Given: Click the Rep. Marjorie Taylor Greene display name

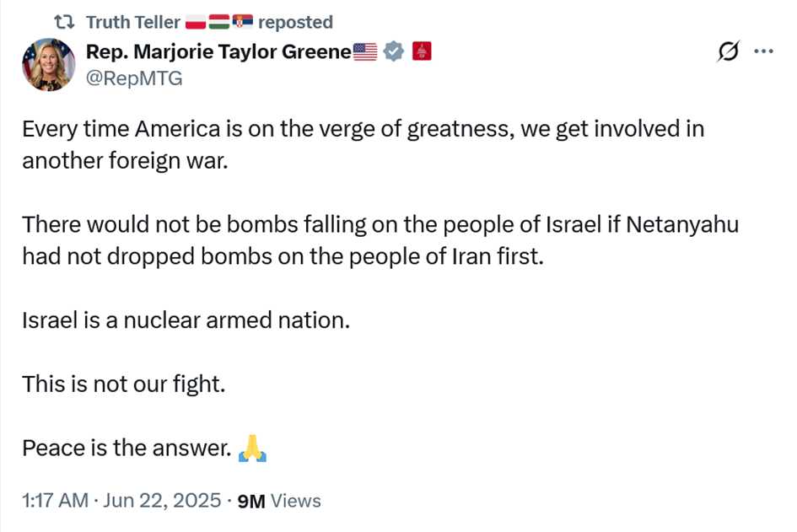Looking at the screenshot, I should 218,51.
